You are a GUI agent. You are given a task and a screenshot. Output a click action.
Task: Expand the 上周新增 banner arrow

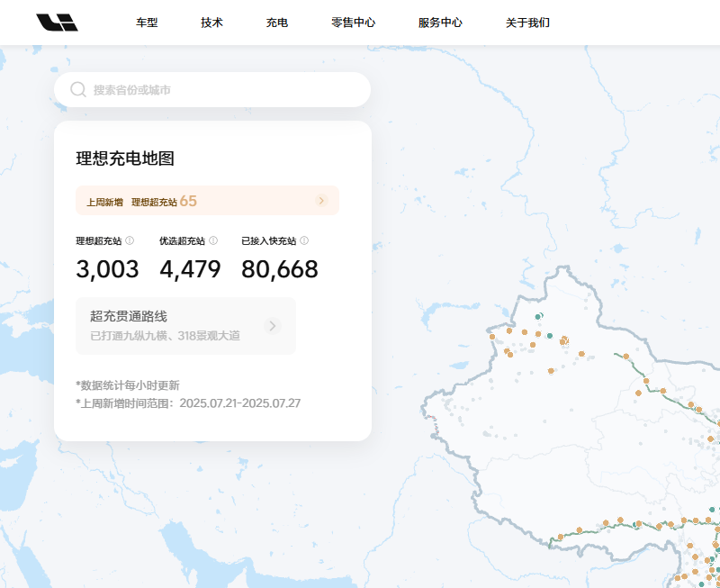(321, 201)
